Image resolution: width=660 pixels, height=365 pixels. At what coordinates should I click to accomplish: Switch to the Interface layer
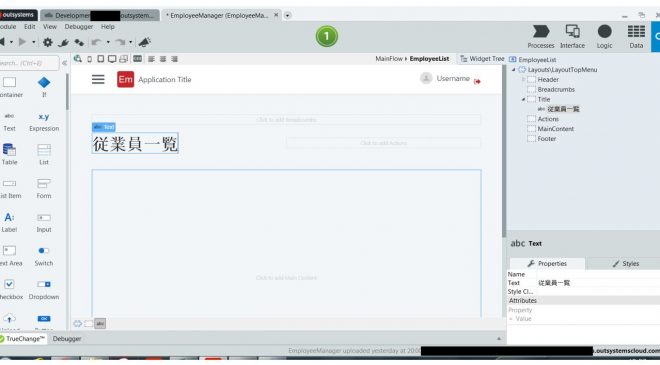point(572,37)
